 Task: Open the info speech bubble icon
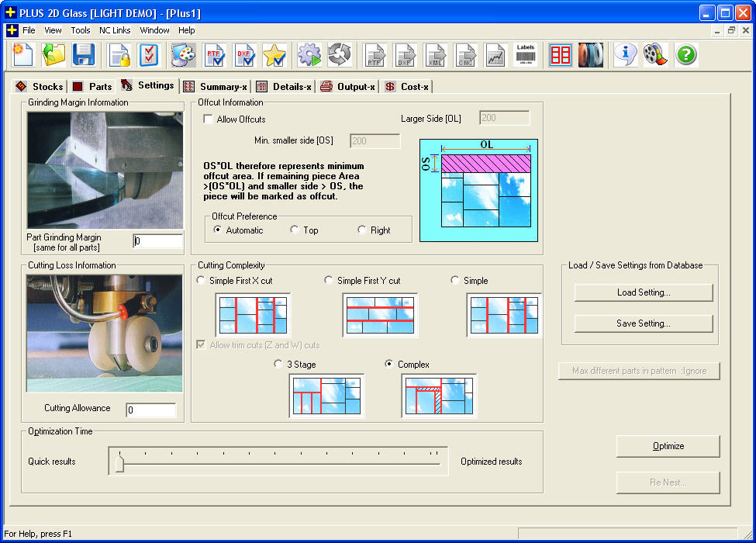(625, 54)
